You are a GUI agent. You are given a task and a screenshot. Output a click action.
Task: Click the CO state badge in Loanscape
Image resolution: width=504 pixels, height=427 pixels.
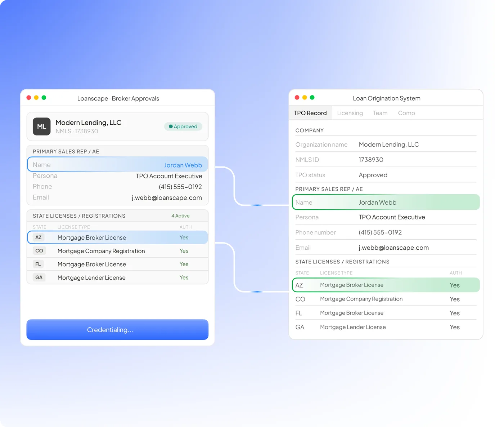pos(39,251)
